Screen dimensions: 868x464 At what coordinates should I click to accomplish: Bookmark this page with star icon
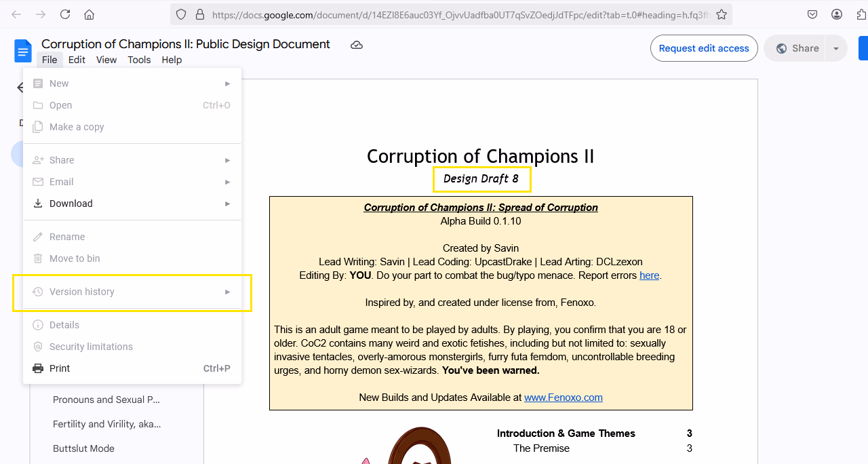click(722, 14)
